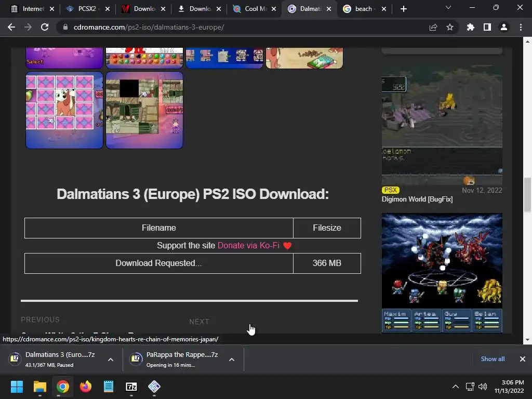Open the jigsaw pieces screenshot thumbnail
The image size is (532, 399).
tap(224, 58)
